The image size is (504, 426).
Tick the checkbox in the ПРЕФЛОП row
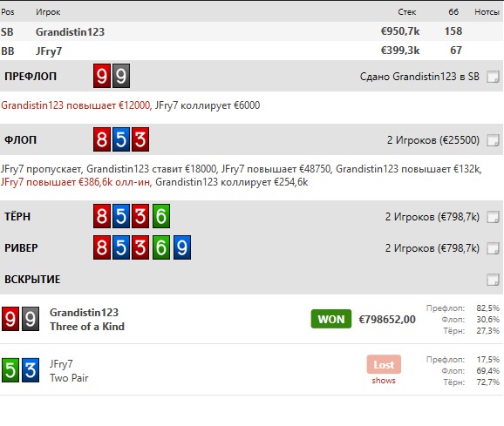[493, 77]
